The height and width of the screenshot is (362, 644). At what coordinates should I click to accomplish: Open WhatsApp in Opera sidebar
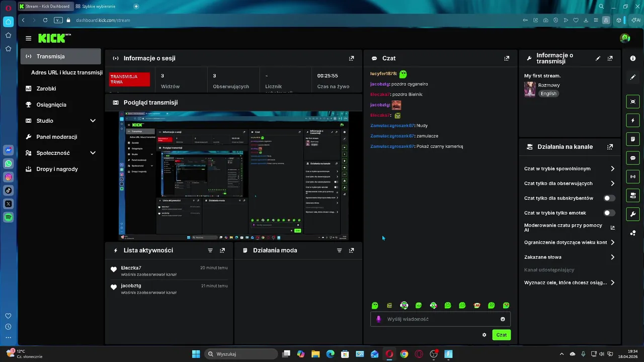pos(8,164)
